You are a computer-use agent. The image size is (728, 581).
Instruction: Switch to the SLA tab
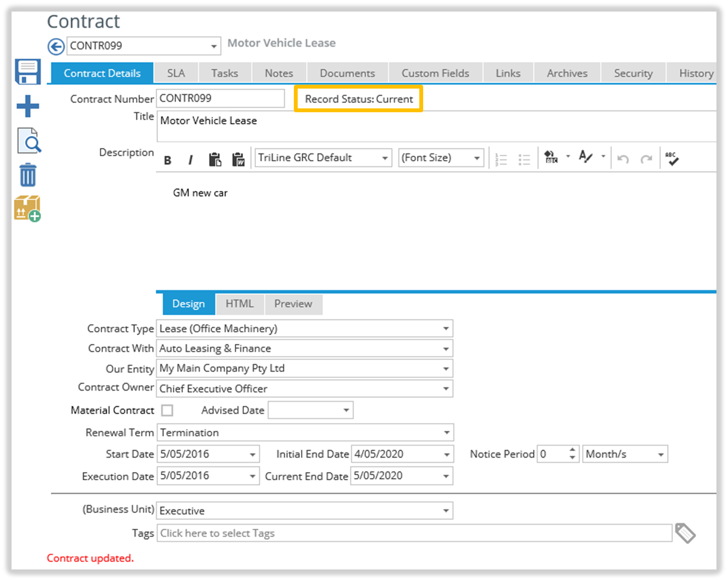click(176, 73)
